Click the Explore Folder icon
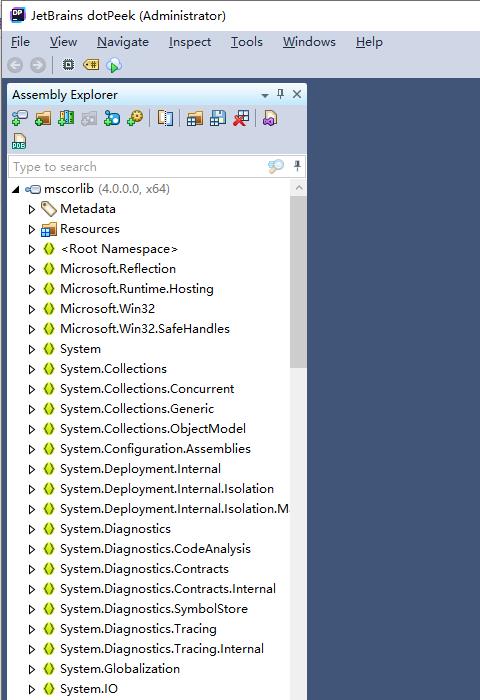The height and width of the screenshot is (700, 480). tap(43, 118)
